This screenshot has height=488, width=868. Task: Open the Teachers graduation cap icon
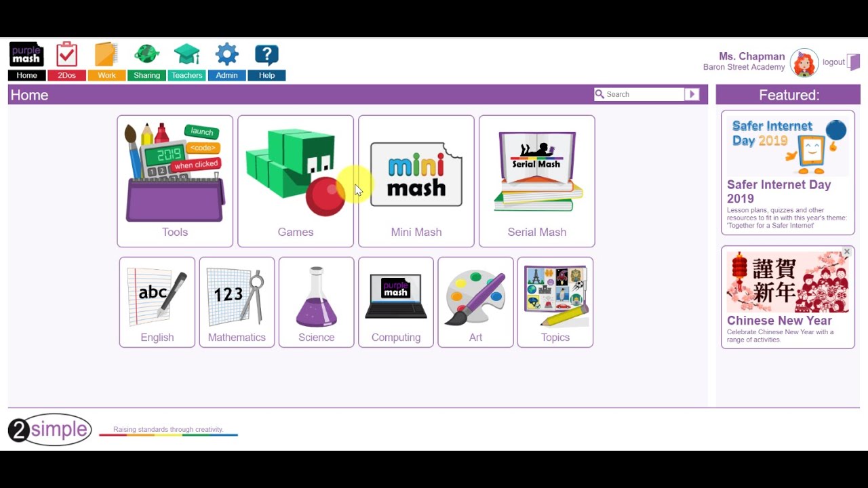[186, 55]
